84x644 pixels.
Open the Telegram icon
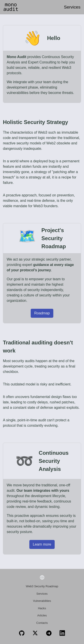(49, 633)
